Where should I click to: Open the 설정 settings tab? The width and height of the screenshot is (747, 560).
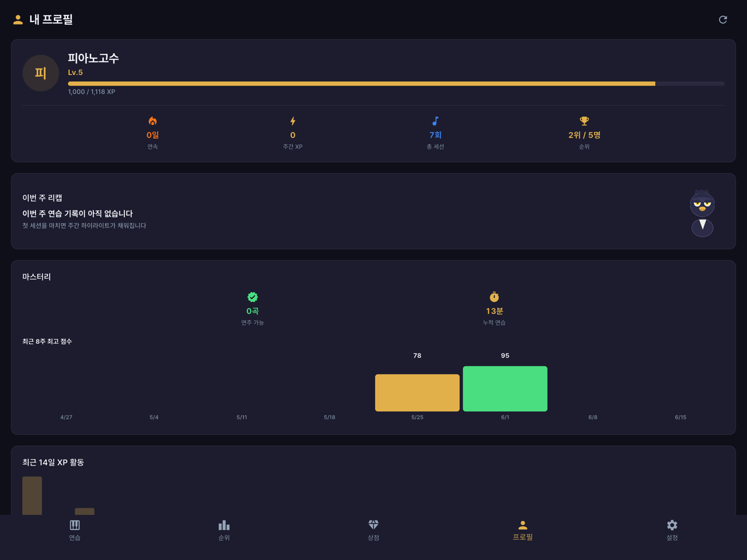tap(672, 531)
